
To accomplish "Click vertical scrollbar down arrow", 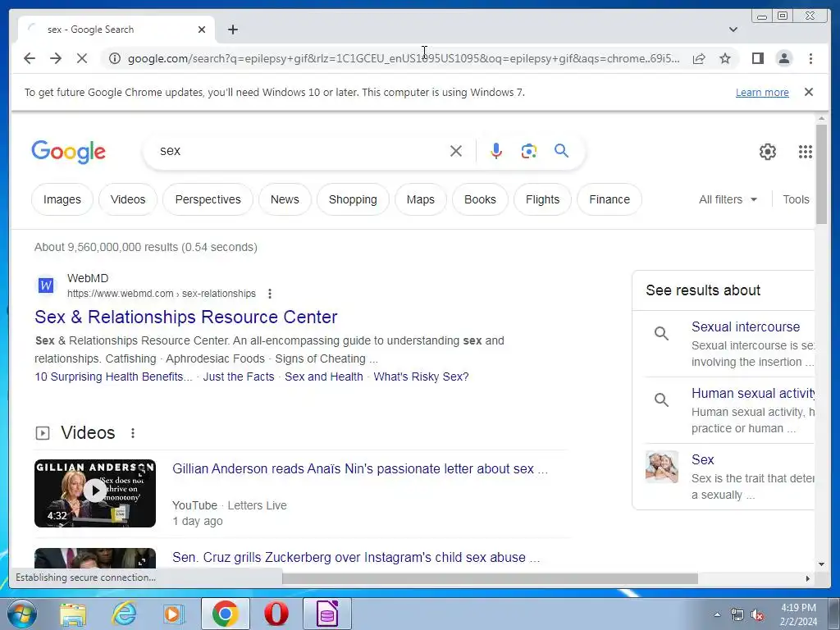I will pos(821,564).
